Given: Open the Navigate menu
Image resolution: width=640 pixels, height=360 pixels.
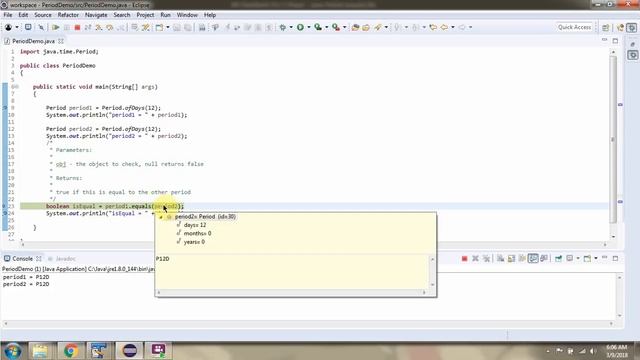Looking at the screenshot, I should 96,15.
